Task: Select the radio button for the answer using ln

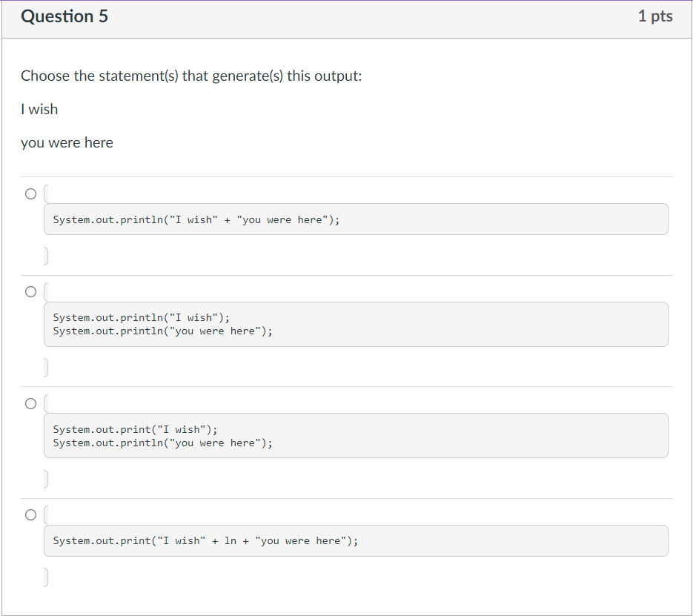Action: (x=30, y=514)
